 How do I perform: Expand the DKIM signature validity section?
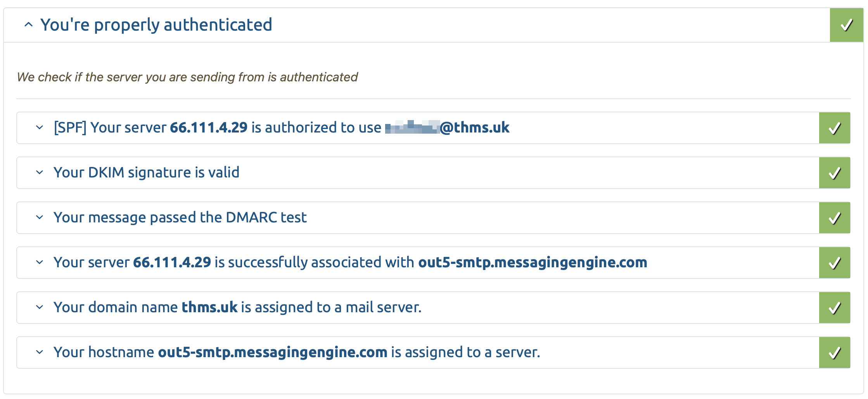[39, 173]
